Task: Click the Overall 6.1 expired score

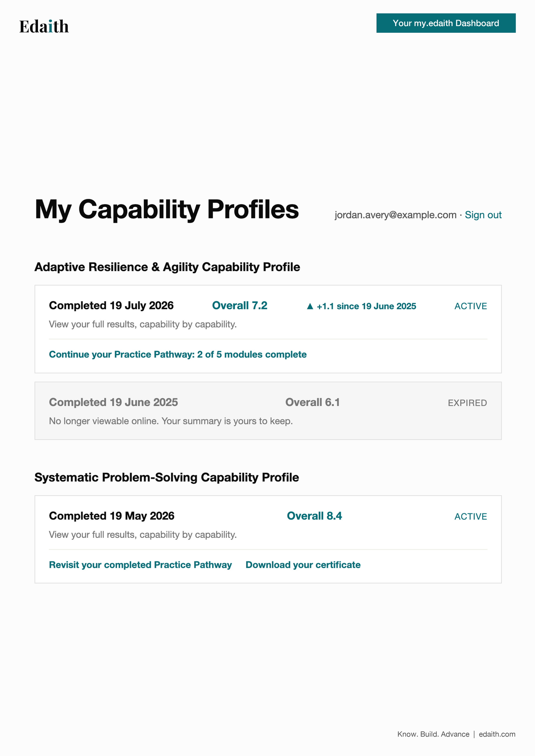Action: [x=312, y=402]
